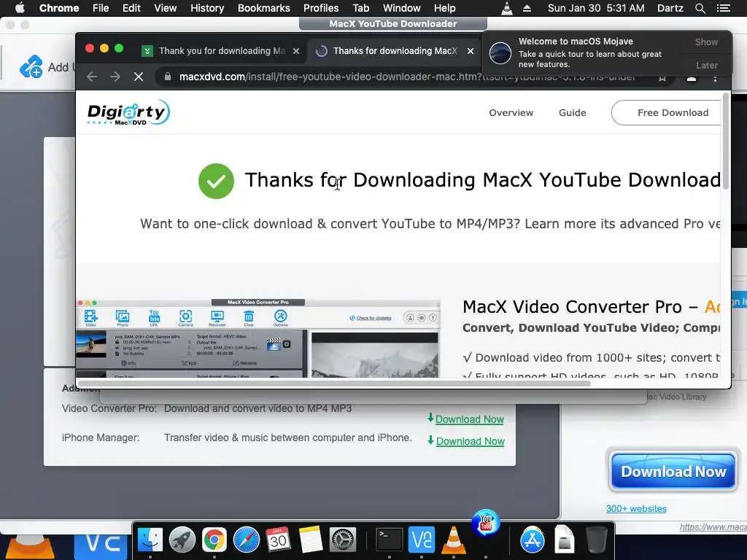Screen dimensions: 747x560
Task: Click the big blue Download Now button
Action: point(673,472)
